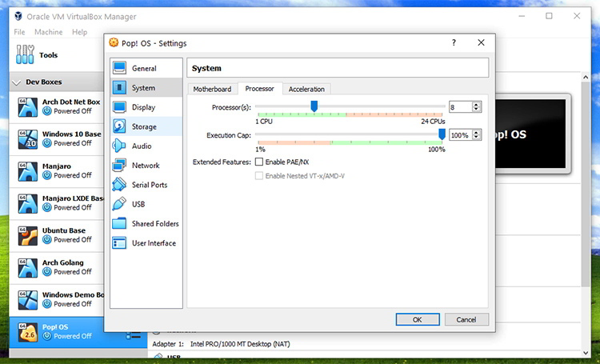Decrease processor count with down arrow
The width and height of the screenshot is (600, 364).
pyautogui.click(x=476, y=110)
